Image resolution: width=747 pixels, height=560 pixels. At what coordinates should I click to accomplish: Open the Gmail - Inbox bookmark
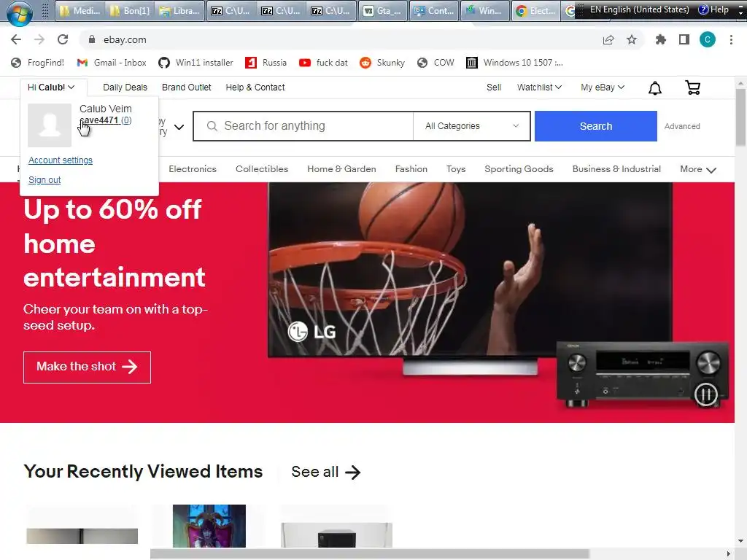[112, 63]
